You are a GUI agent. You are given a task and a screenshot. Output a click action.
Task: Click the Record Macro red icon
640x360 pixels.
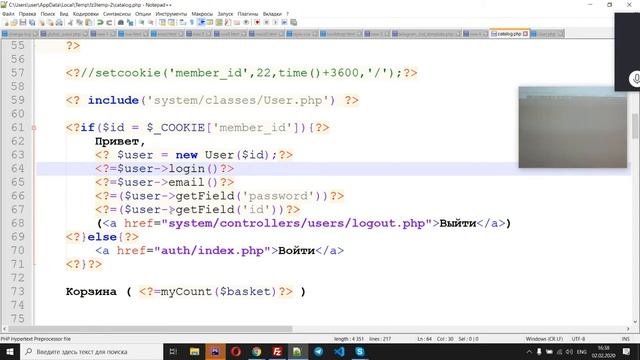point(257,22)
